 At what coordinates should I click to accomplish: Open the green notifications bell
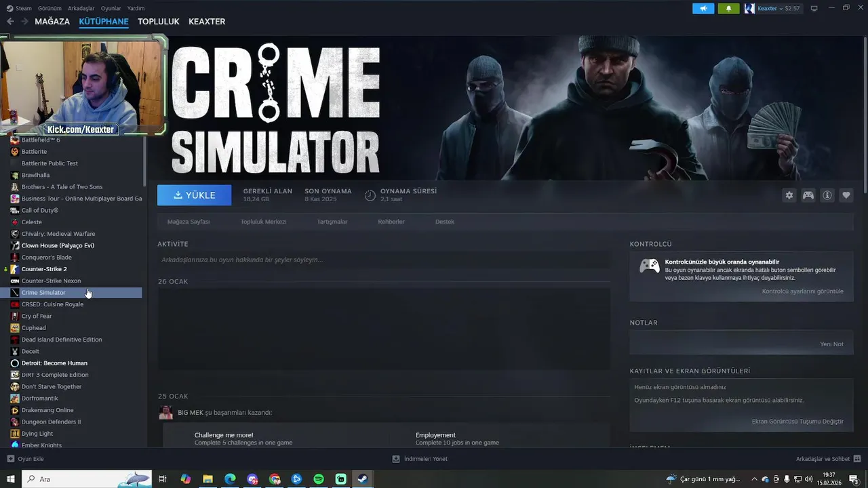click(x=728, y=8)
